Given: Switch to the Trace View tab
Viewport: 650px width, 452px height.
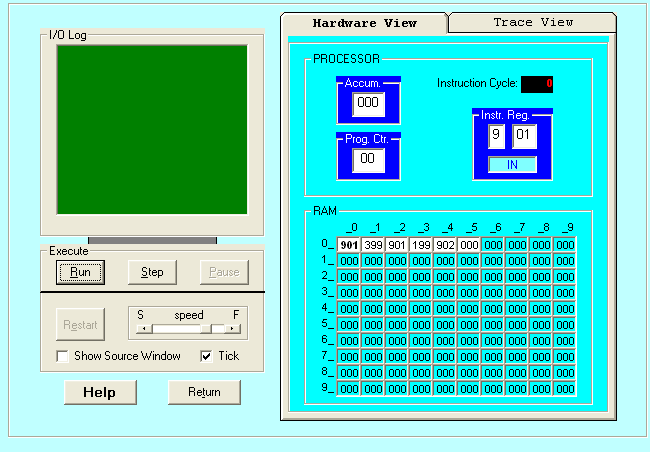Looking at the screenshot, I should click(532, 22).
